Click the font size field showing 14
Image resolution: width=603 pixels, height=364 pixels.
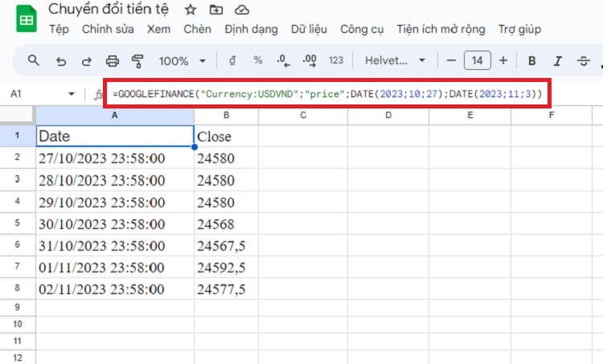[x=478, y=60]
